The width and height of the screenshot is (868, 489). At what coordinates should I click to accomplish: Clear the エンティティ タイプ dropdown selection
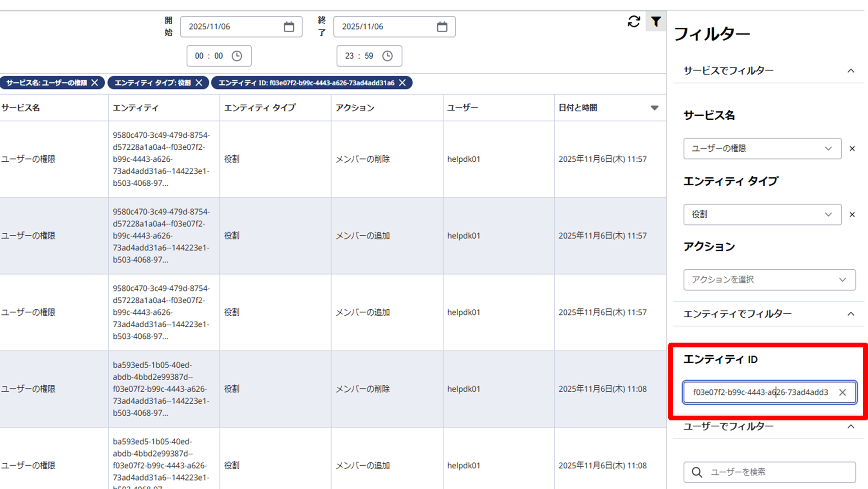click(x=852, y=215)
